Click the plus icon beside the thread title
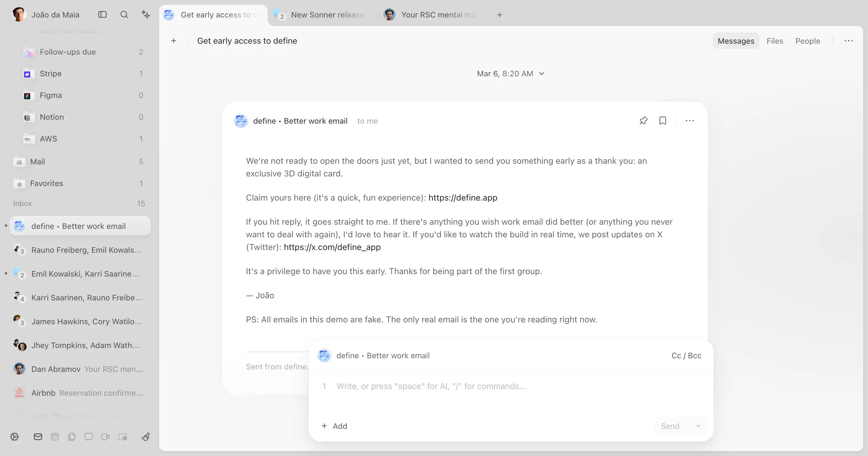The width and height of the screenshot is (868, 456). [x=174, y=41]
